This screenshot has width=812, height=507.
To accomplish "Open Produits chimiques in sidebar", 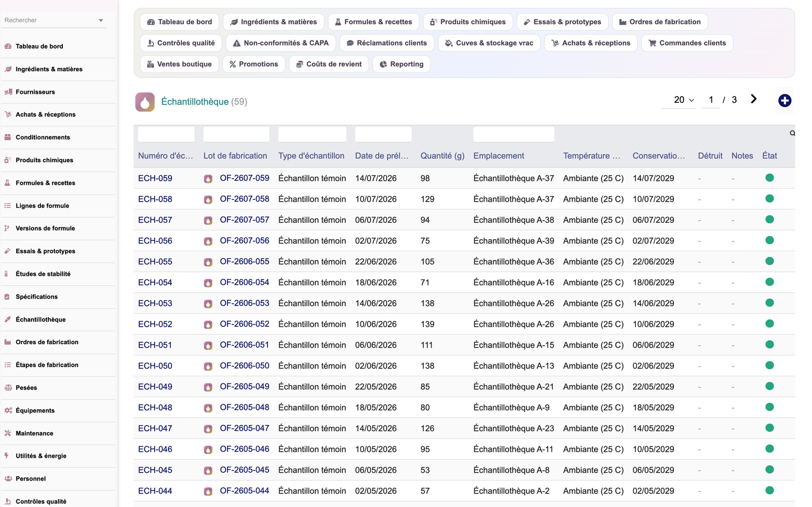I will (x=44, y=160).
